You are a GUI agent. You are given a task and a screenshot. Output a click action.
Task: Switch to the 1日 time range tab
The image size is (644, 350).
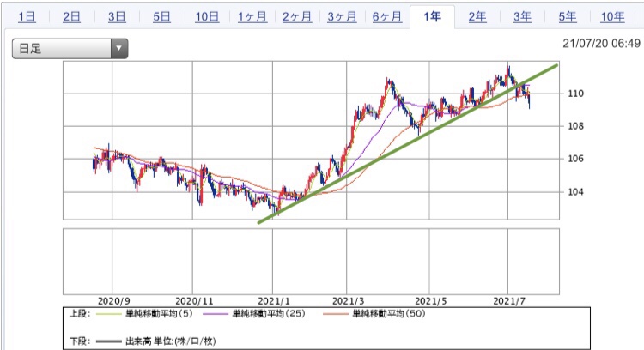(27, 17)
